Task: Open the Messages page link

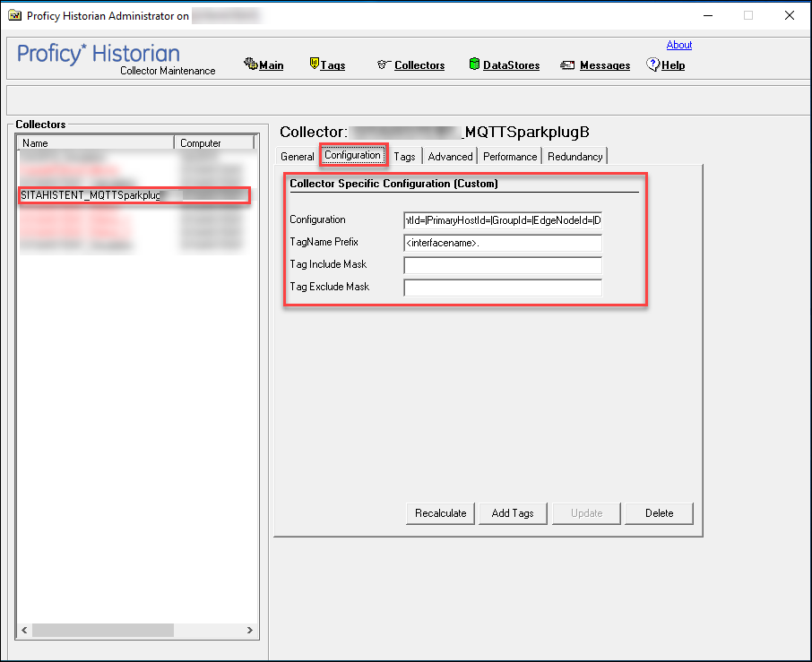Action: pos(605,65)
